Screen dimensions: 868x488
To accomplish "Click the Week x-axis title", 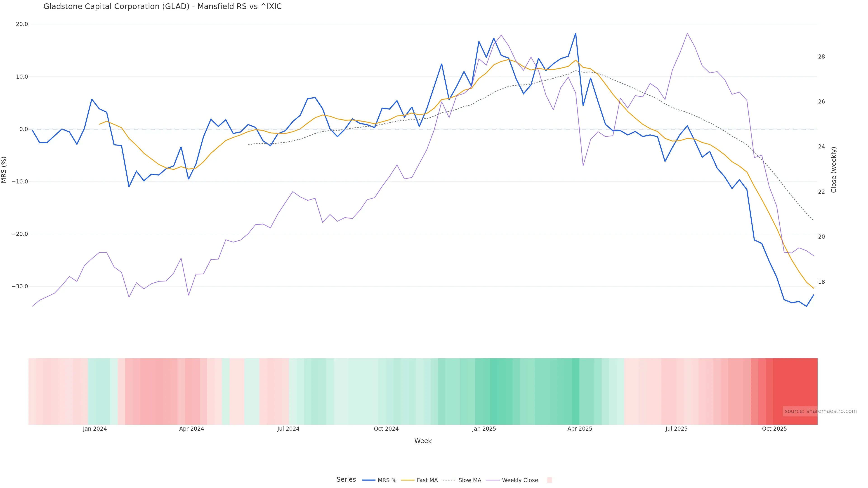I will point(423,441).
